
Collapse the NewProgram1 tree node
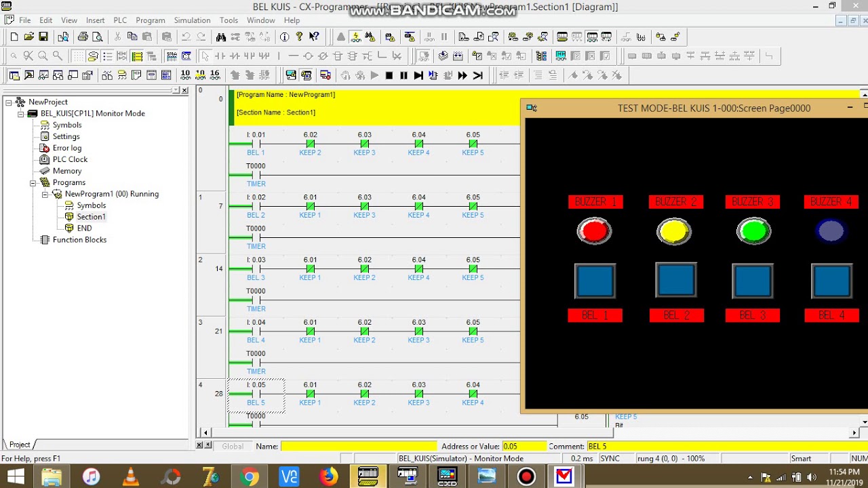pyautogui.click(x=45, y=194)
